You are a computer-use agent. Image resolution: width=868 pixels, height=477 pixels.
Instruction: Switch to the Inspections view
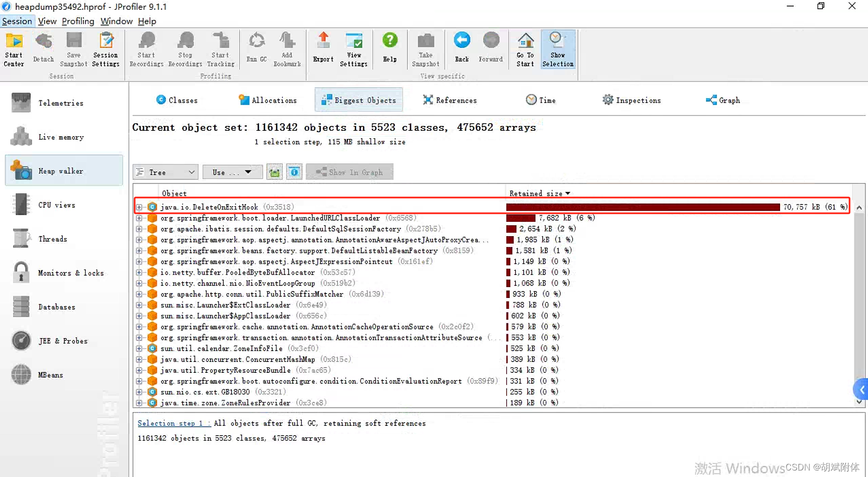632,100
